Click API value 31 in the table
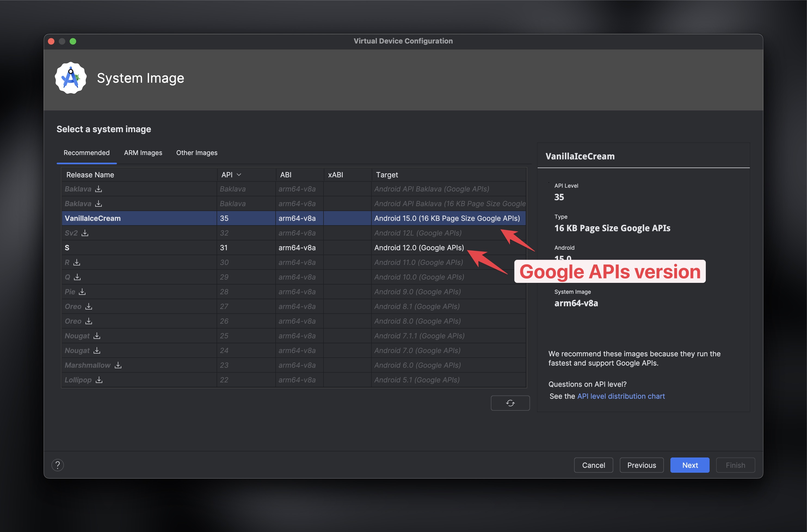The height and width of the screenshot is (532, 807). 224,248
